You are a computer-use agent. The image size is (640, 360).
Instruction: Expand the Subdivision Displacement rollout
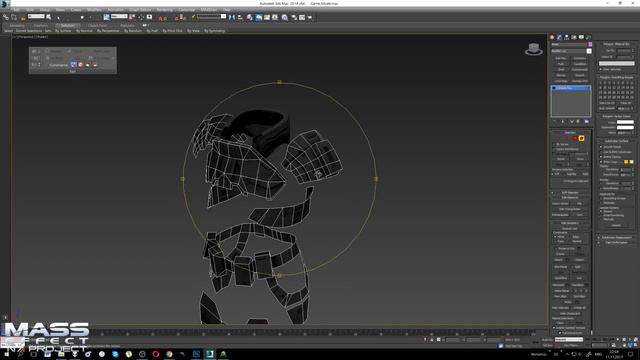tap(617, 237)
